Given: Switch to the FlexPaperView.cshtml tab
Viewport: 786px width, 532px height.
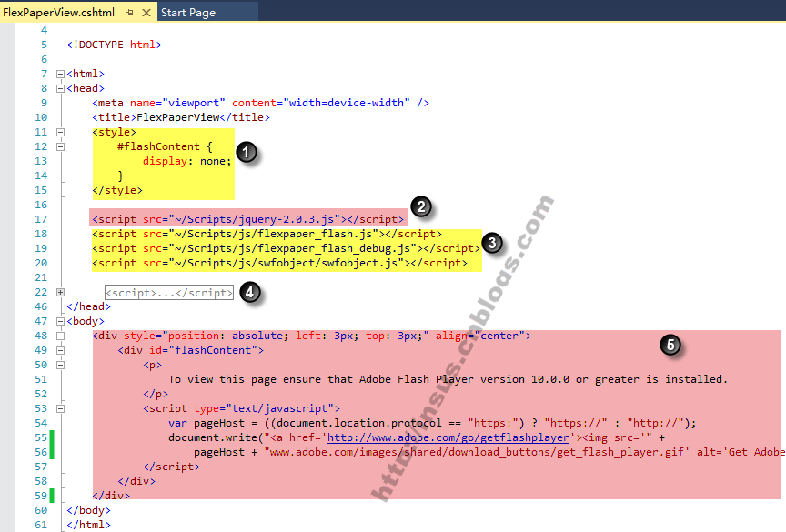Looking at the screenshot, I should click(x=58, y=13).
